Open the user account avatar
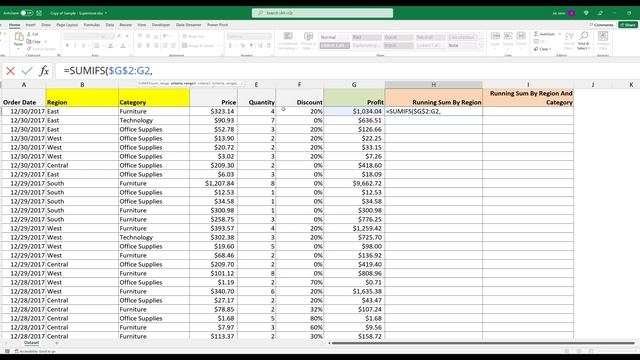The image size is (640, 360). click(x=572, y=13)
